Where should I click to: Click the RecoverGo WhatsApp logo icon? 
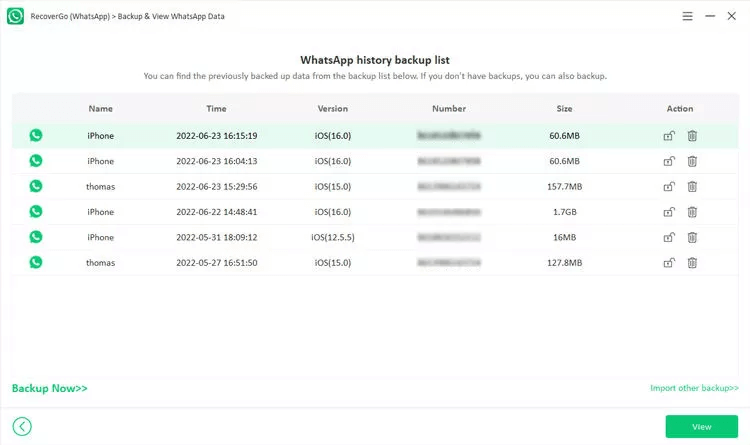click(15, 16)
